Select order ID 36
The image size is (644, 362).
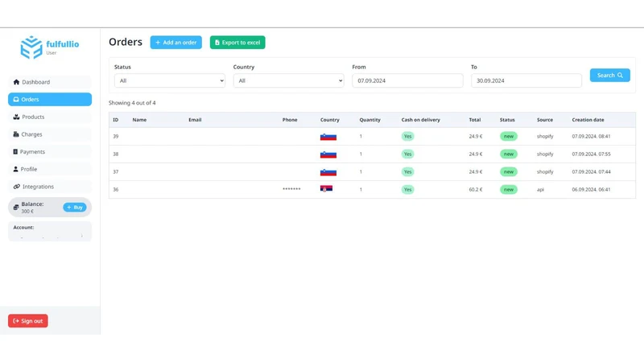click(116, 190)
